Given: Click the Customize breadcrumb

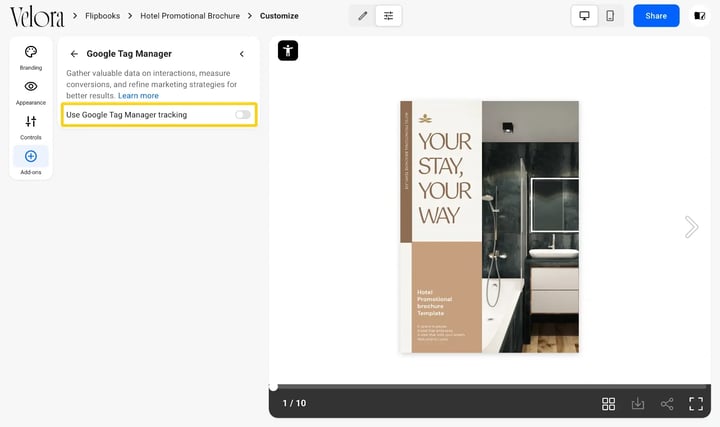Looking at the screenshot, I should pyautogui.click(x=279, y=16).
